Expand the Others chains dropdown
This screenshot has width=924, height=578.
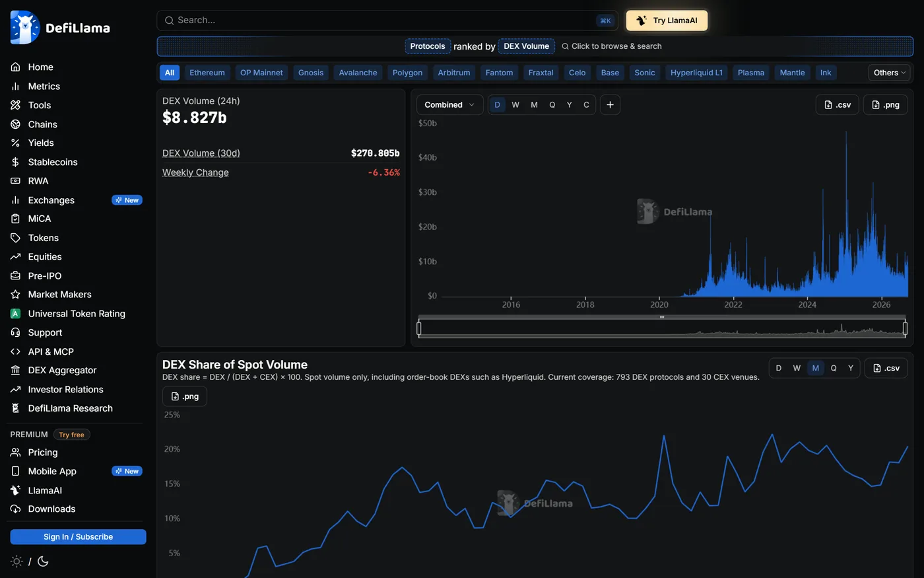pyautogui.click(x=890, y=73)
